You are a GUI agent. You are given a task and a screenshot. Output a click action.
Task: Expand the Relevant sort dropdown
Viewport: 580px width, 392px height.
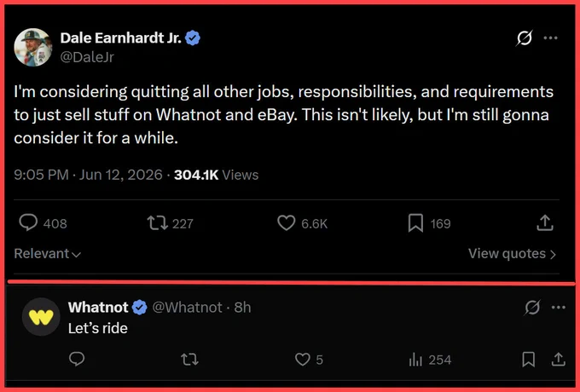click(47, 253)
